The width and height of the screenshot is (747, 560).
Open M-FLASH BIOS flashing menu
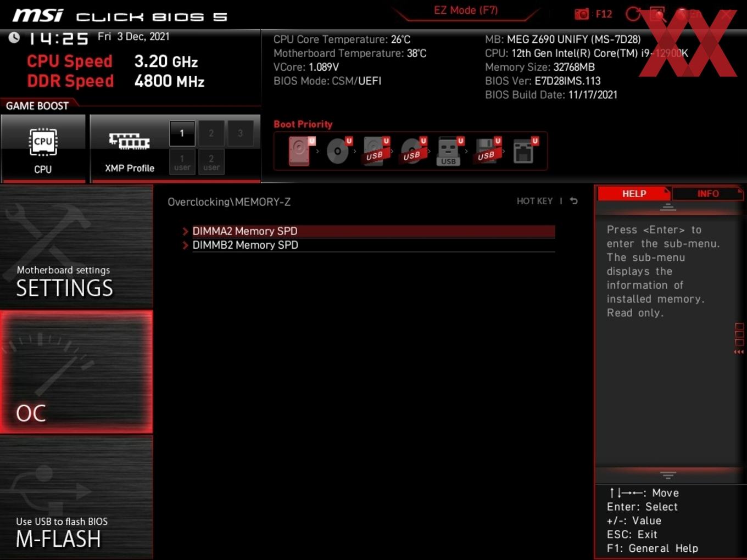tap(76, 497)
